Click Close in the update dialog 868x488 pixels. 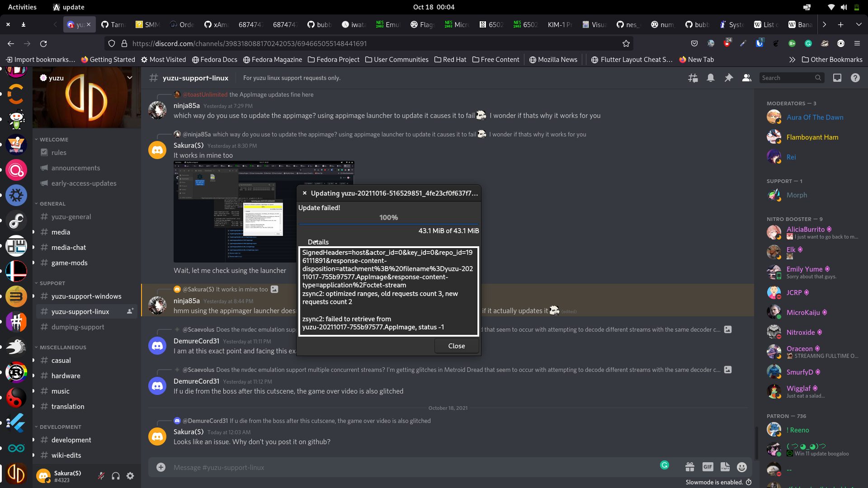coord(456,346)
